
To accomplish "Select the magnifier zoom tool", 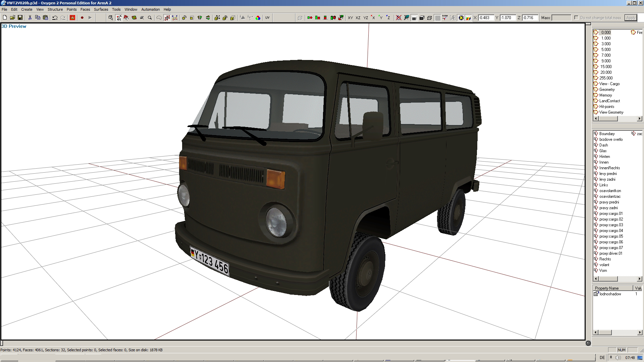I will (x=150, y=18).
